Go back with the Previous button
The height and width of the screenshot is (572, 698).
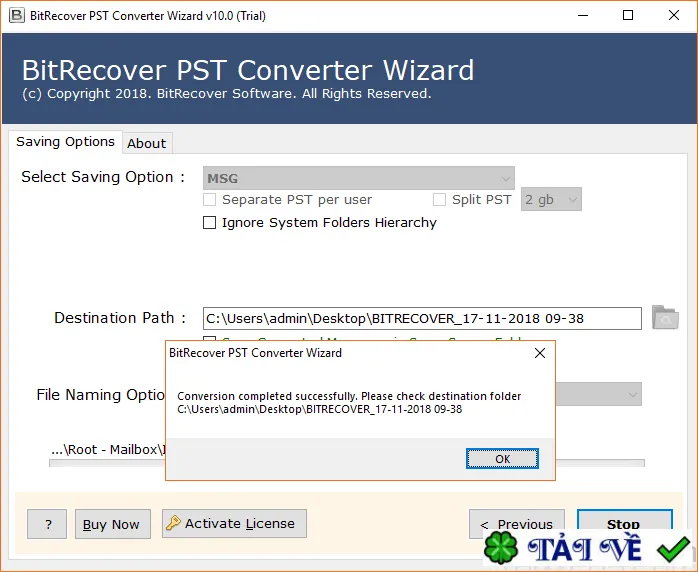click(x=517, y=523)
